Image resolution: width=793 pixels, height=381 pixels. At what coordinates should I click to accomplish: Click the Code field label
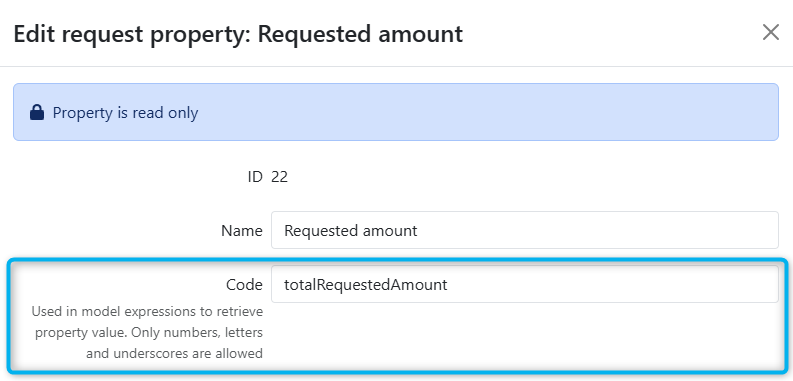pyautogui.click(x=244, y=285)
